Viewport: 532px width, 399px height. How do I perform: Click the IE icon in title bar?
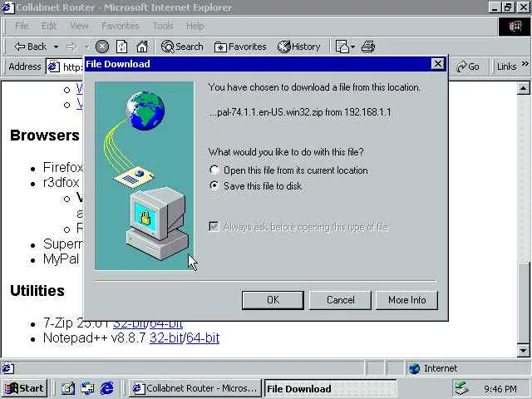7,7
